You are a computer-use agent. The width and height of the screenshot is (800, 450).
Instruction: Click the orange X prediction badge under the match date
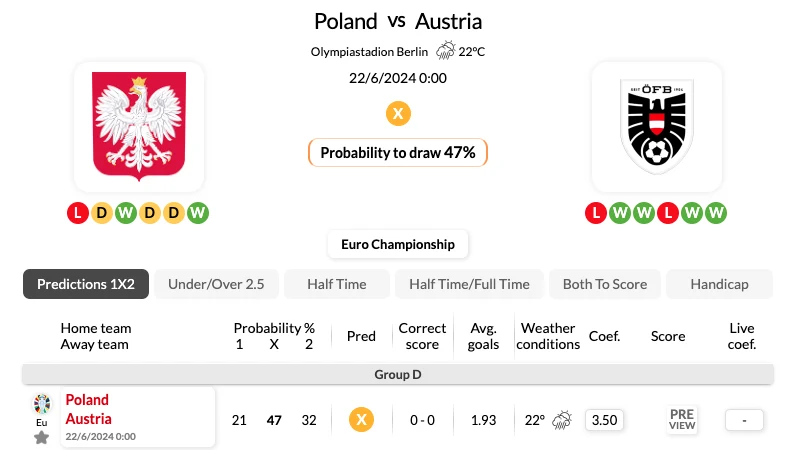(398, 113)
